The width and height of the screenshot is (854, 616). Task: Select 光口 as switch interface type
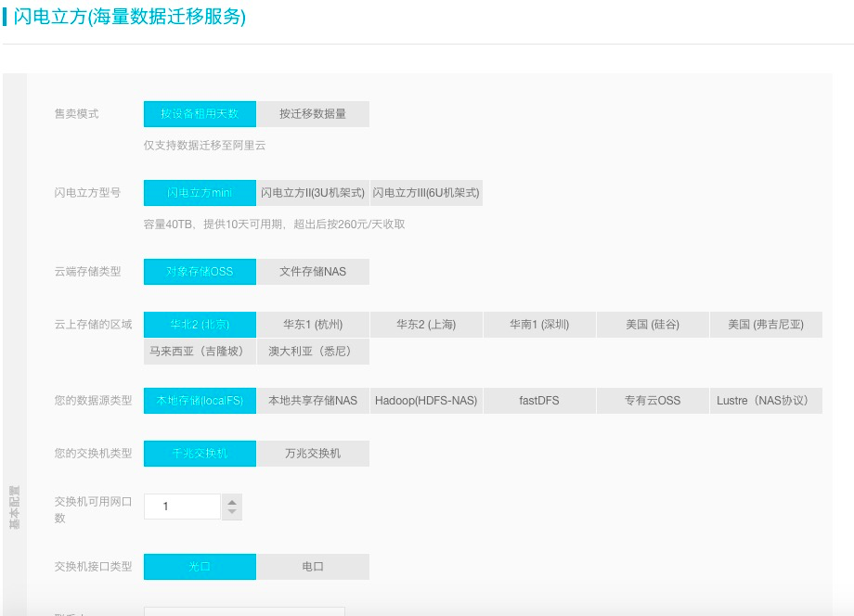coord(200,567)
